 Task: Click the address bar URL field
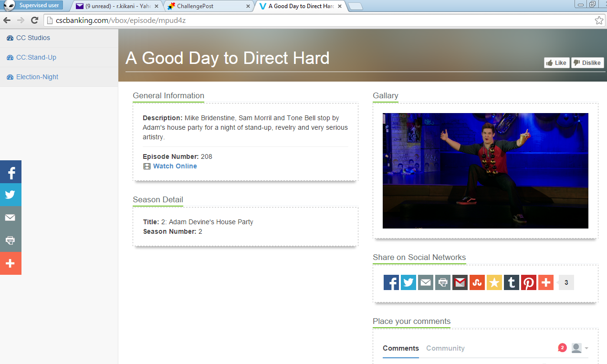point(324,21)
